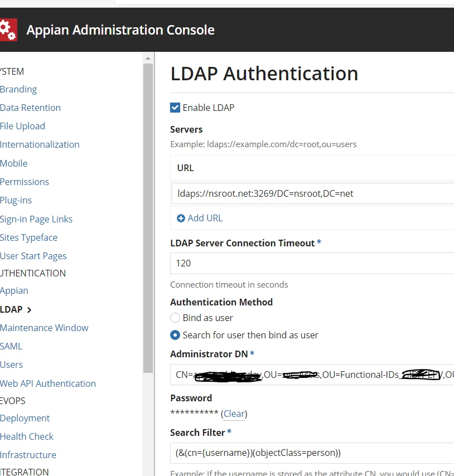Image resolution: width=454 pixels, height=476 pixels.
Task: Click the Password label
Action: click(x=191, y=398)
